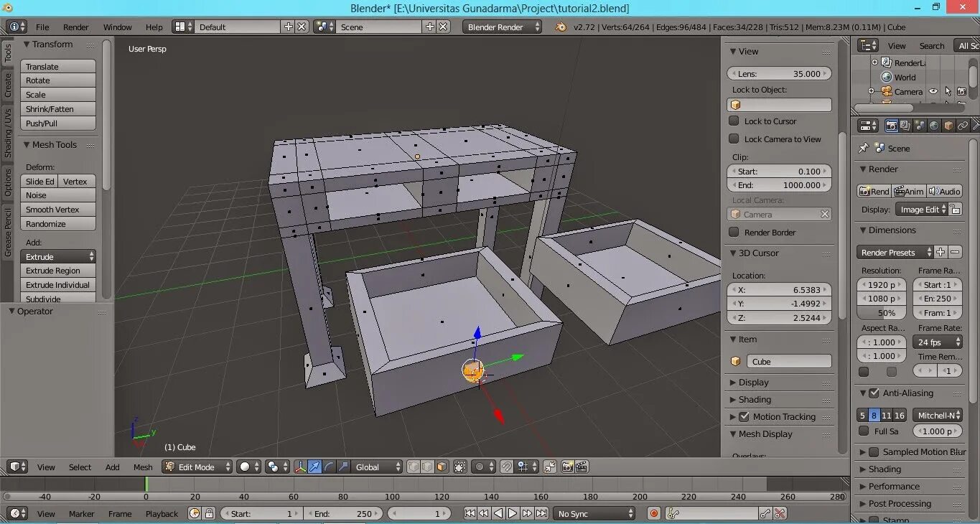
Task: Enable Lock Camera to View checkbox
Action: click(x=734, y=139)
